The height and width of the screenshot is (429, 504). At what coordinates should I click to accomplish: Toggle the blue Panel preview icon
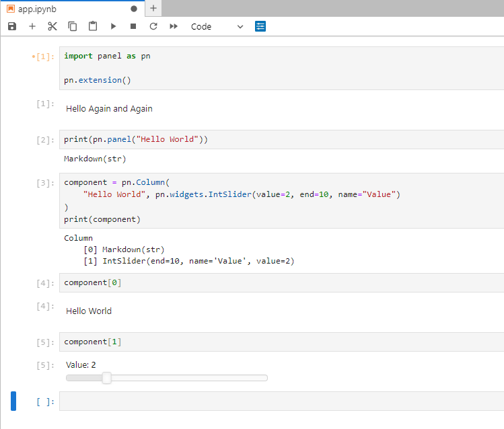(x=260, y=26)
